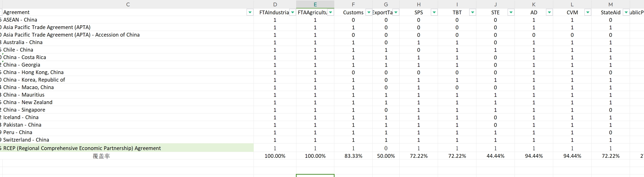Image resolution: width=644 pixels, height=177 pixels.
Task: Select the 50.00% coverage cell
Action: click(x=386, y=156)
